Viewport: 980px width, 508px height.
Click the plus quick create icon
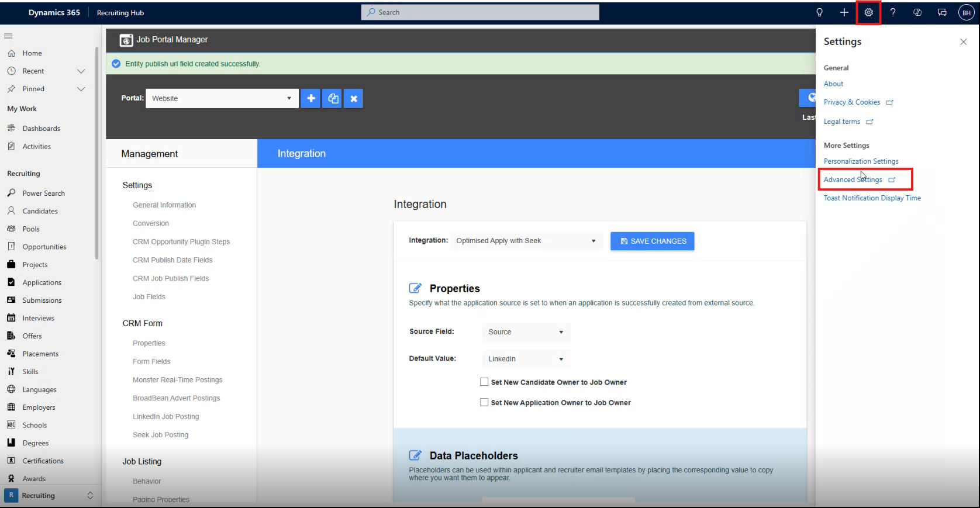(x=844, y=12)
